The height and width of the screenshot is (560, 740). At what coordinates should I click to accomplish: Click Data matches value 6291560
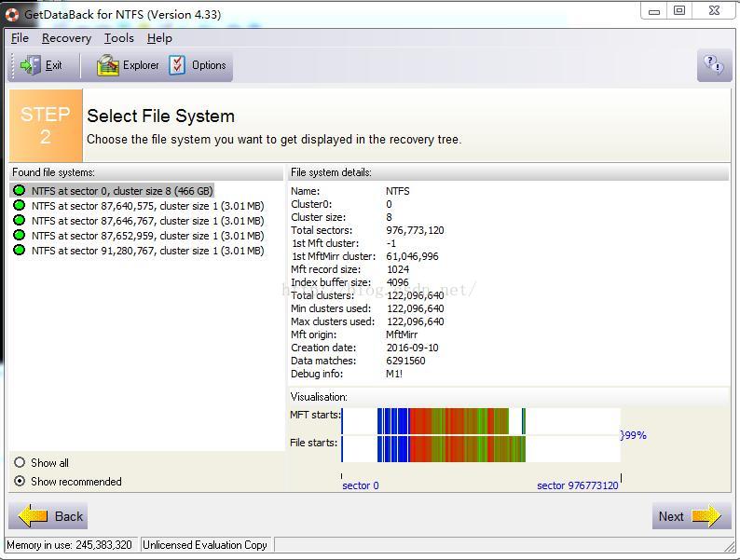(x=405, y=361)
